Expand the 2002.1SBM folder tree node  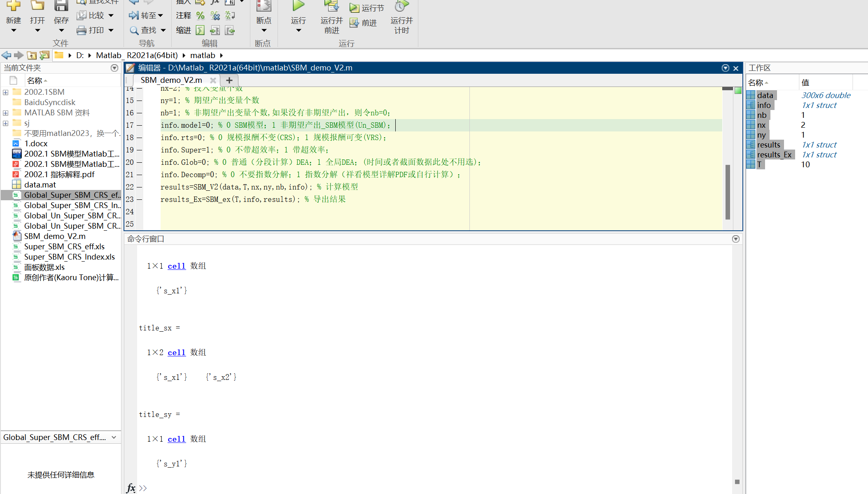click(x=5, y=92)
